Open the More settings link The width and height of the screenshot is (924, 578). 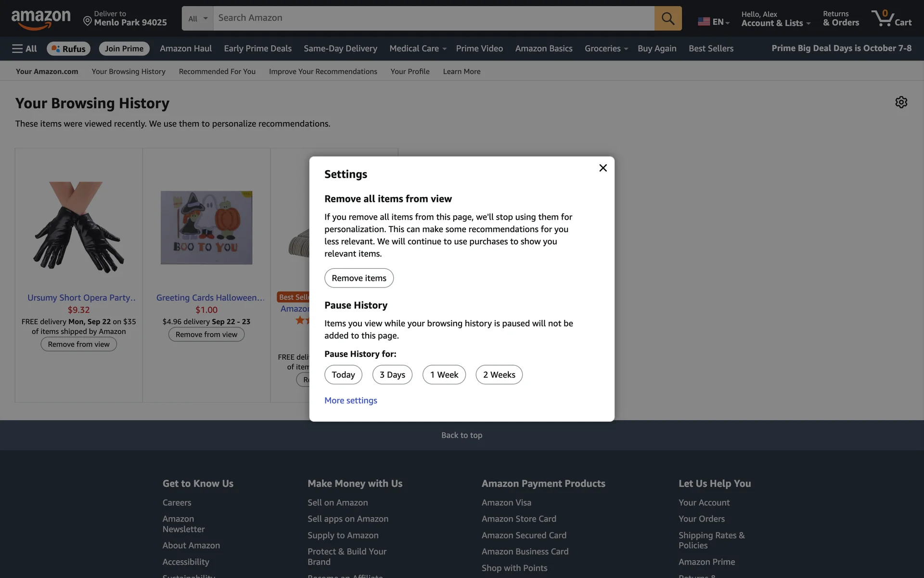pos(350,400)
